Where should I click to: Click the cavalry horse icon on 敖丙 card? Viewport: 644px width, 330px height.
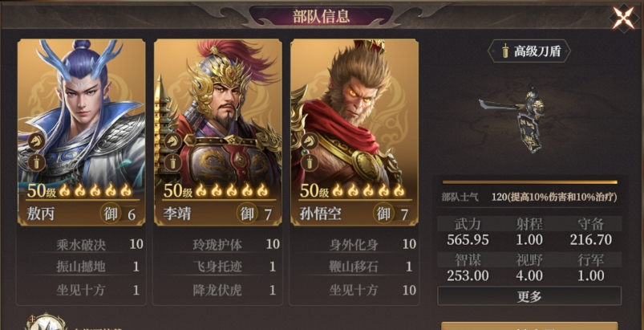tap(37, 142)
